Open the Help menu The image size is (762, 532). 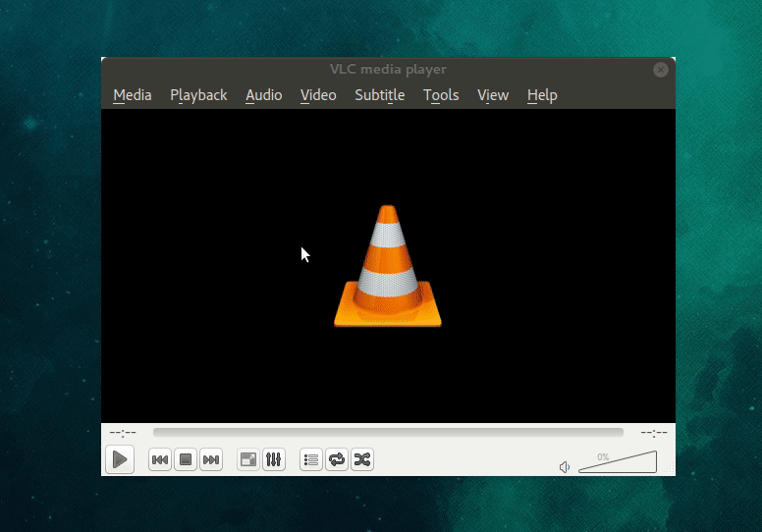(x=542, y=95)
